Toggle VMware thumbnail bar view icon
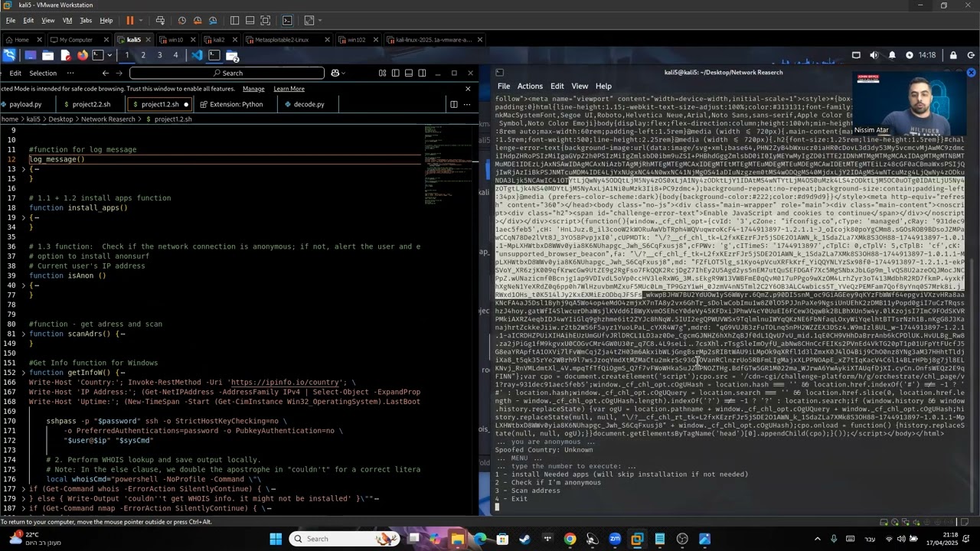980x551 pixels. 250,21
